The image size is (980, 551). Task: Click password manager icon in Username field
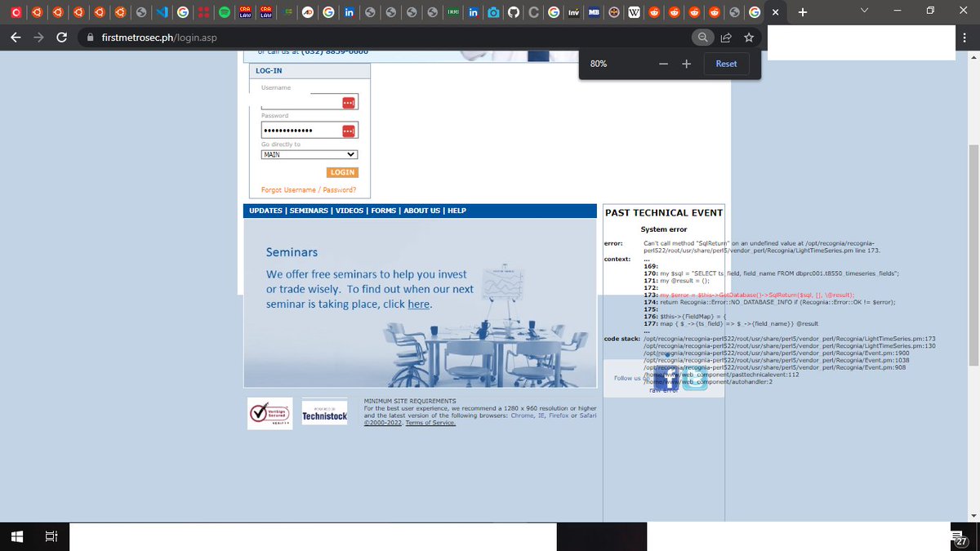[349, 103]
